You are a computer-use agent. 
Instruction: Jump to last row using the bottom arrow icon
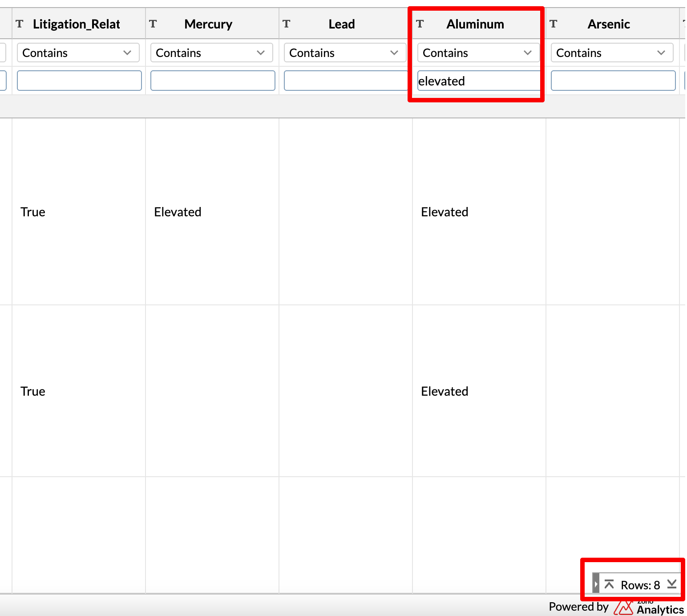(x=672, y=584)
